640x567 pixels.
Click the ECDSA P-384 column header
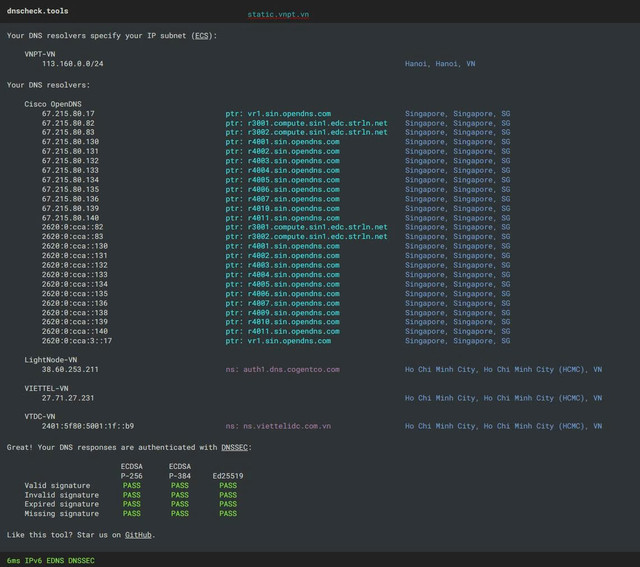click(x=180, y=471)
